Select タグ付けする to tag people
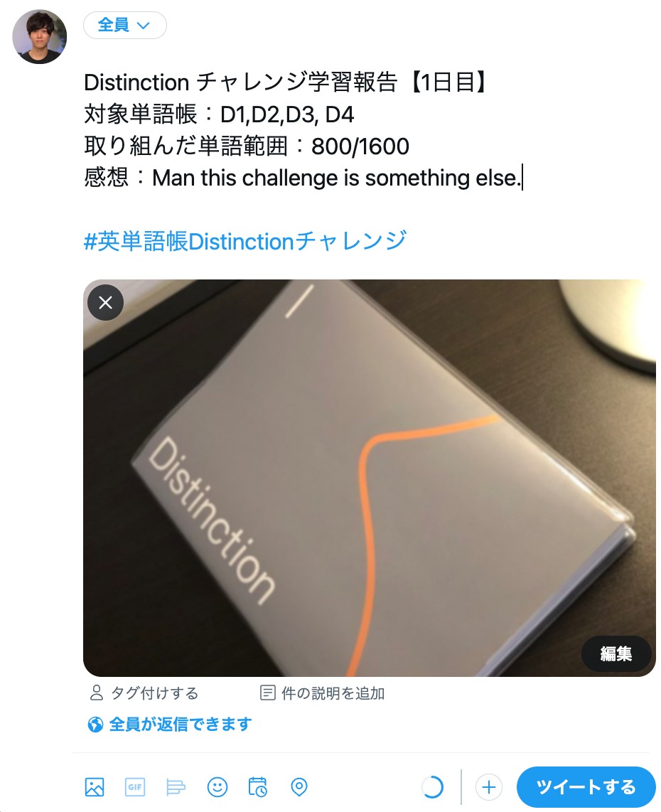Viewport: 661px width, 812px height. point(144,693)
